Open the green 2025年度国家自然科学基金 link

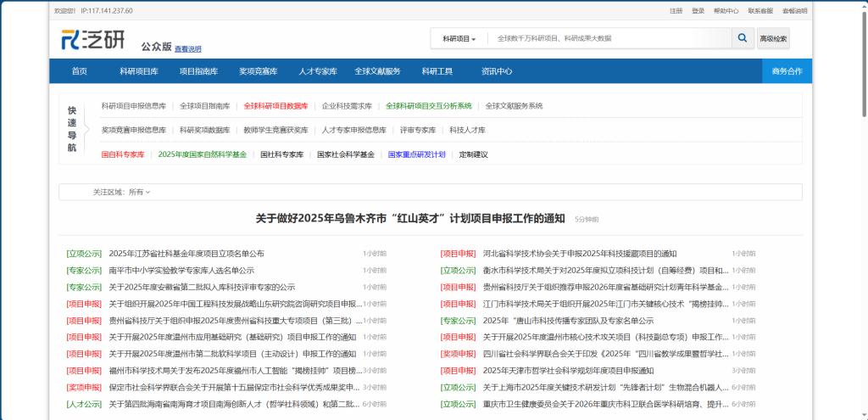pyautogui.click(x=202, y=154)
